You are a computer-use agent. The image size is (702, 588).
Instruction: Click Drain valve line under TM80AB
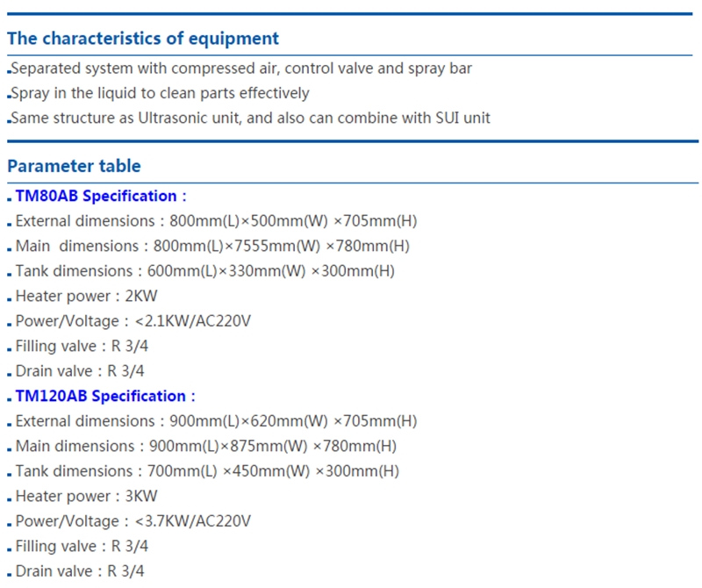80,370
